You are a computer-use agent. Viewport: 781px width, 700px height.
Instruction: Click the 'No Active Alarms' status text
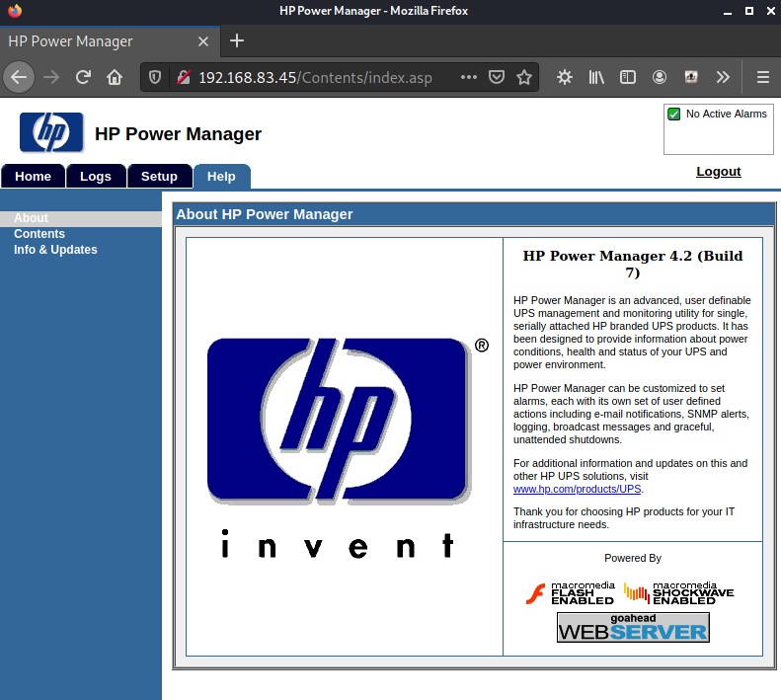[x=727, y=115]
